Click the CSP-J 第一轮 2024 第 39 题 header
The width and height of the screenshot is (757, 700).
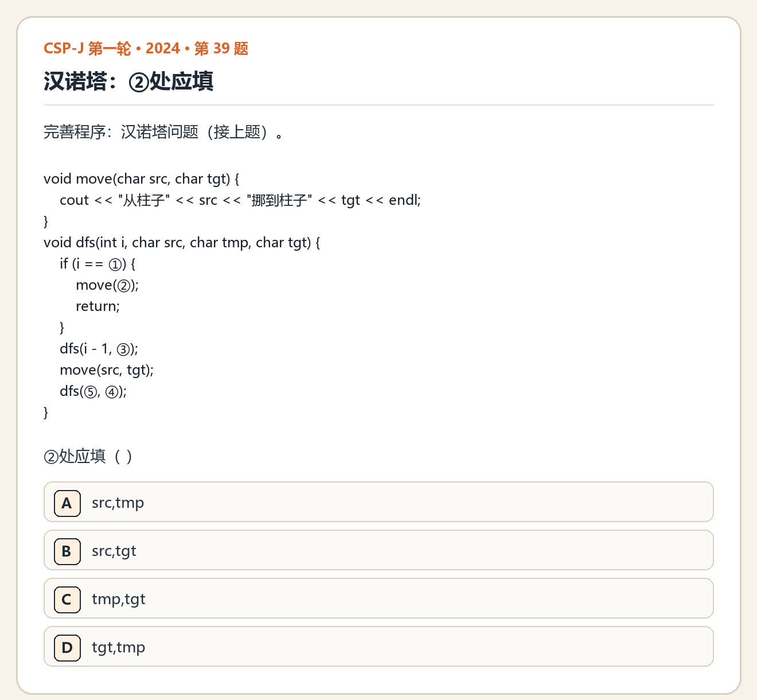tap(146, 48)
